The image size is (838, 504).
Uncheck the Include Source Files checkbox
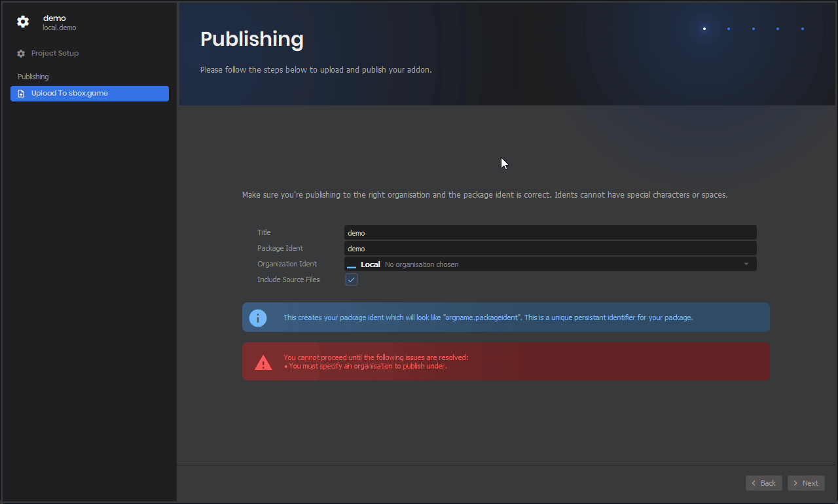point(352,280)
